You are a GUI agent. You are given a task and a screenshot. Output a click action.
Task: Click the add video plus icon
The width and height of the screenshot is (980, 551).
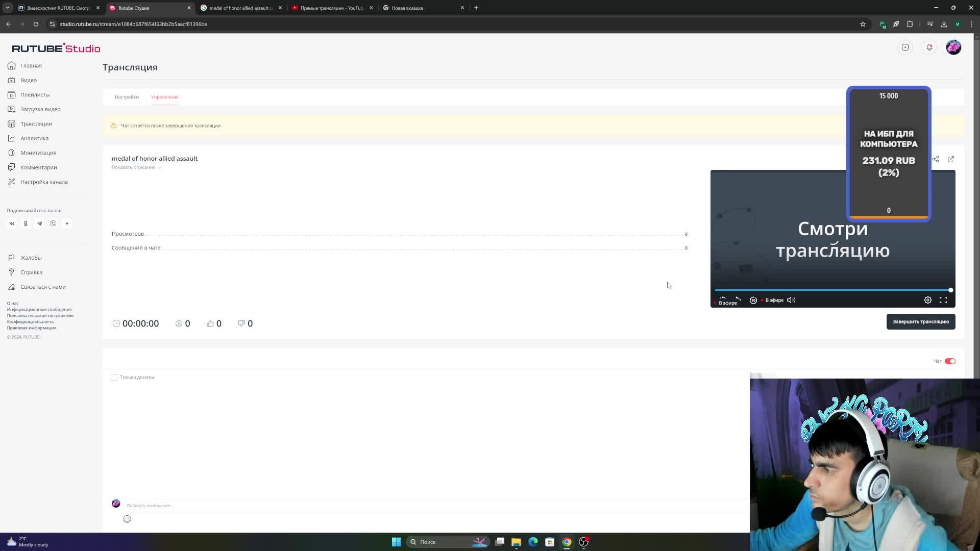905,47
